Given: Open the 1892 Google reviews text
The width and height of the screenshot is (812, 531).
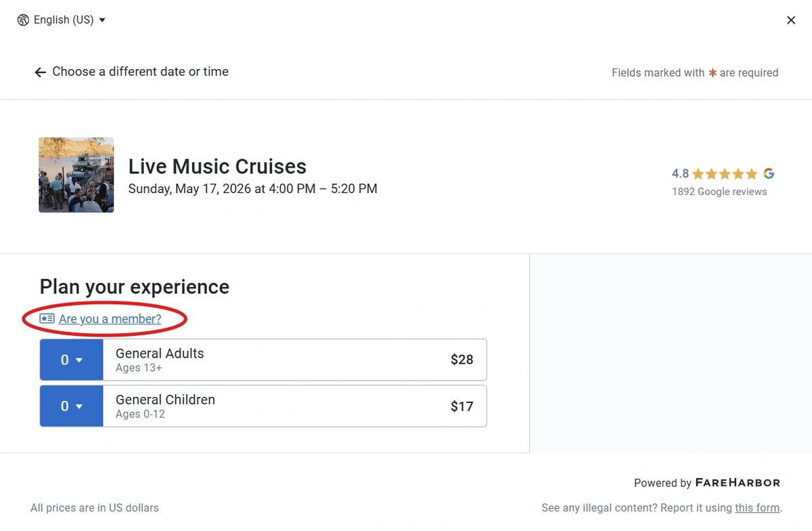Looking at the screenshot, I should tap(719, 192).
